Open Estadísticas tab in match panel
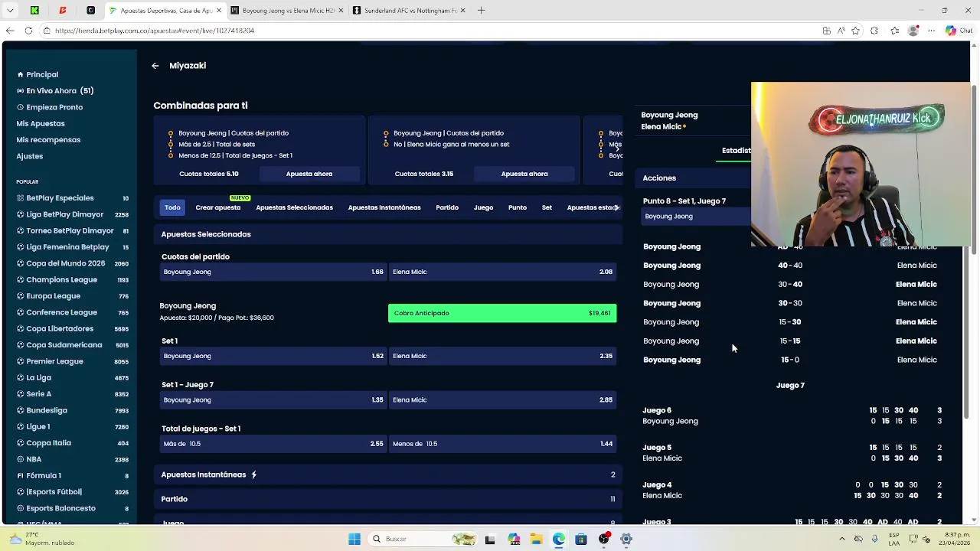This screenshot has height=551, width=980. [x=737, y=150]
